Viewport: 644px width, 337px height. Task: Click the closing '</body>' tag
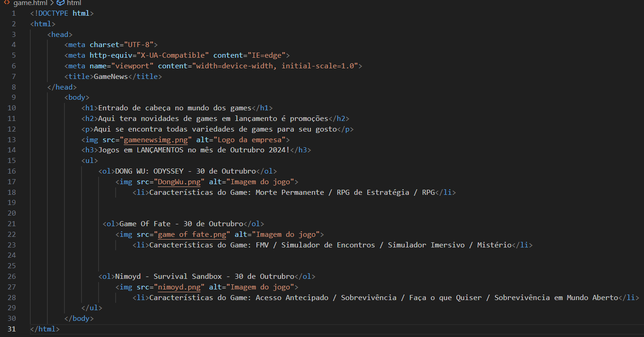pyautogui.click(x=79, y=318)
